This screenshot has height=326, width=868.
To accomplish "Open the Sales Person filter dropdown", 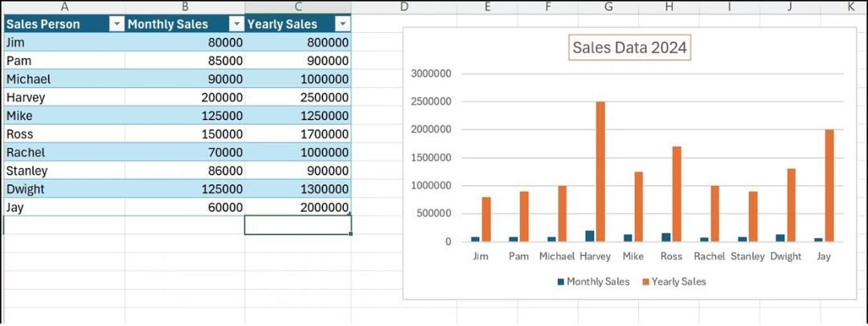I will pyautogui.click(x=116, y=24).
